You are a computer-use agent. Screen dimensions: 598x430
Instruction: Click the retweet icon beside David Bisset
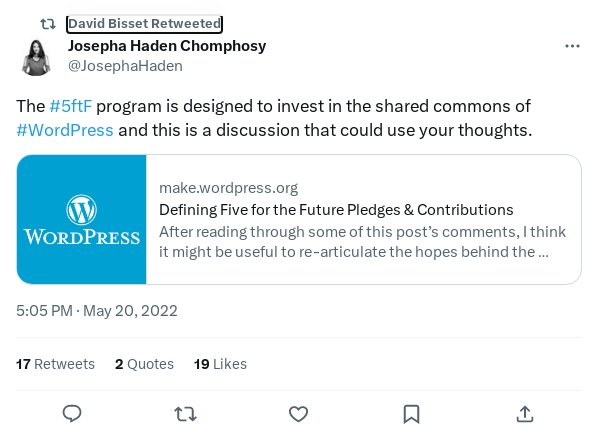[x=48, y=24]
